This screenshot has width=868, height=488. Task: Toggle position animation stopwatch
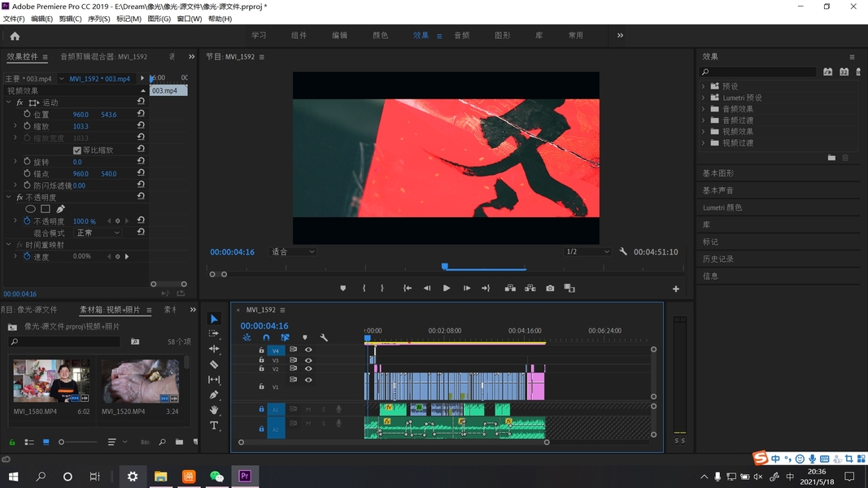coord(27,114)
